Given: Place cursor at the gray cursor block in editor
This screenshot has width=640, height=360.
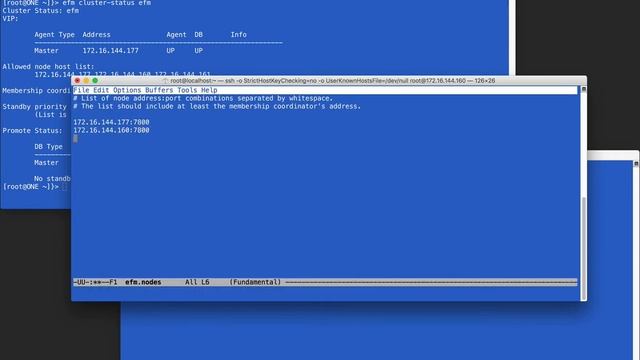Looking at the screenshot, I should [x=76, y=139].
